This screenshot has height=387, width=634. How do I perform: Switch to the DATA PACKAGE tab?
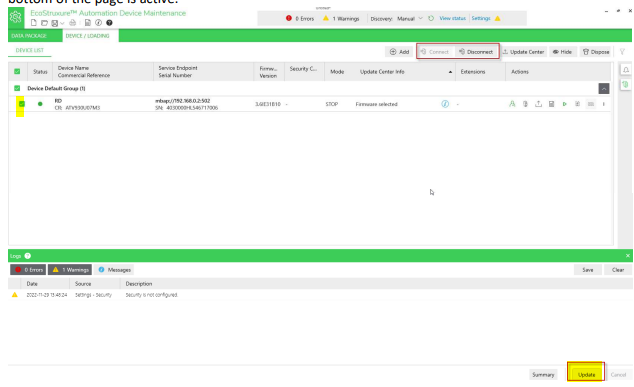pos(29,36)
